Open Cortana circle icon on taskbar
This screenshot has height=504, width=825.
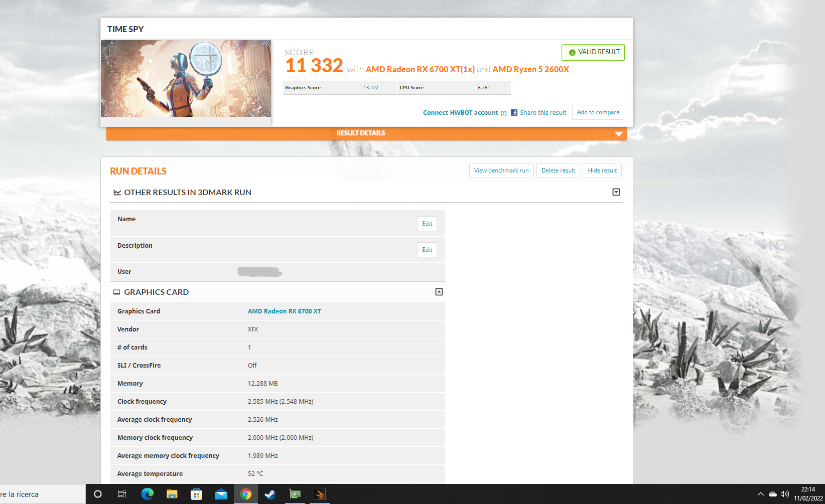click(98, 494)
